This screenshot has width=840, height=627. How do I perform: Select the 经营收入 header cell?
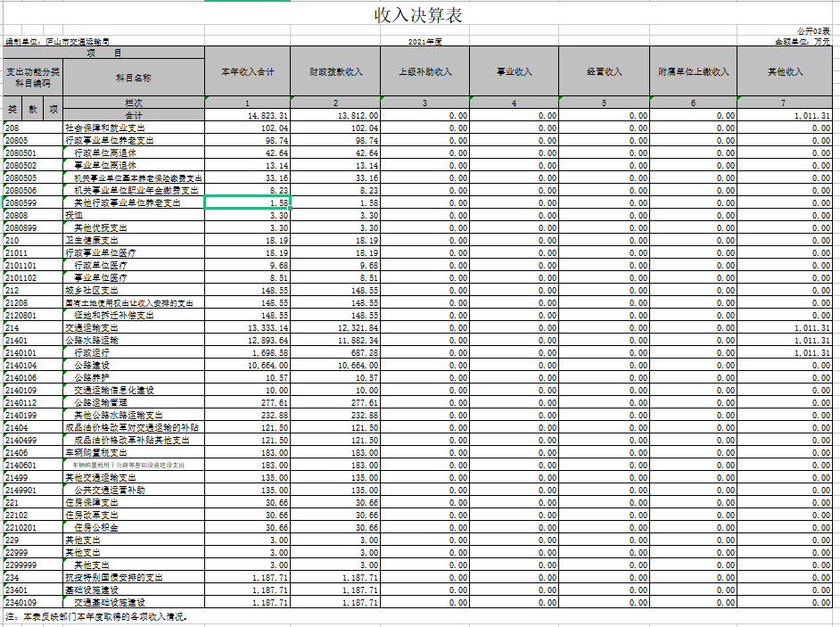[604, 71]
